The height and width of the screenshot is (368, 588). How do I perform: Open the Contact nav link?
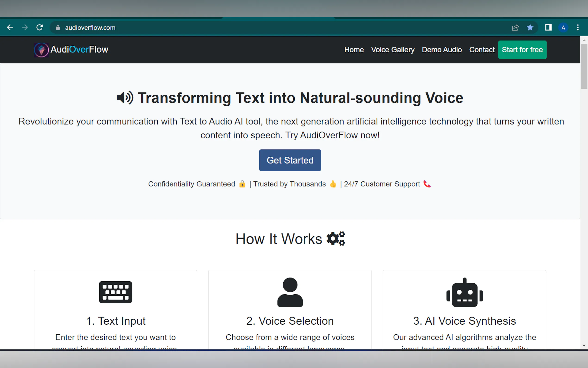482,50
